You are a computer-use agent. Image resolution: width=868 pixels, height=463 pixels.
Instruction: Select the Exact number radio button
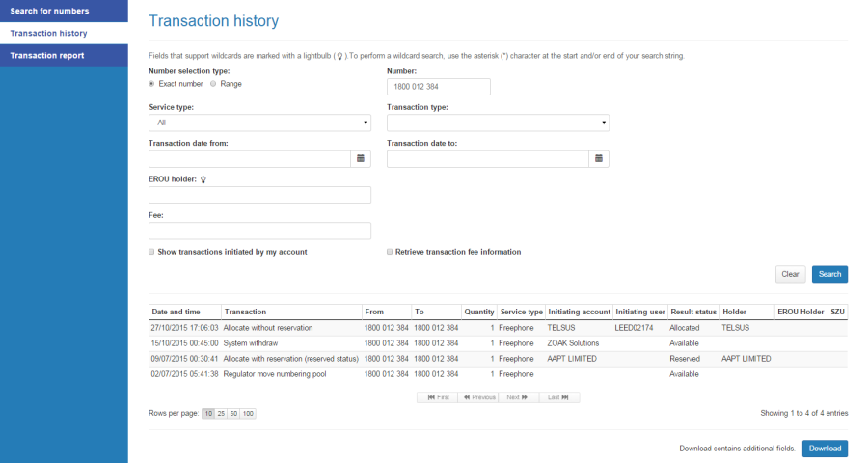click(x=151, y=84)
